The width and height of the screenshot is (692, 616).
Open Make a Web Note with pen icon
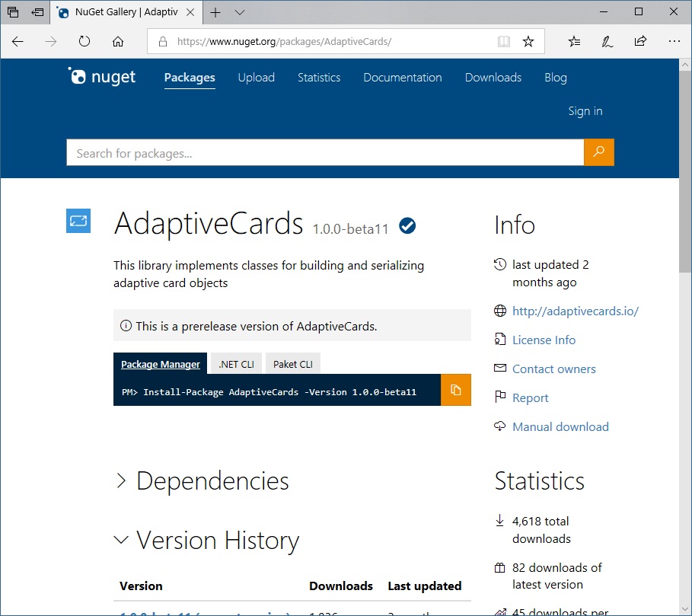(x=607, y=42)
